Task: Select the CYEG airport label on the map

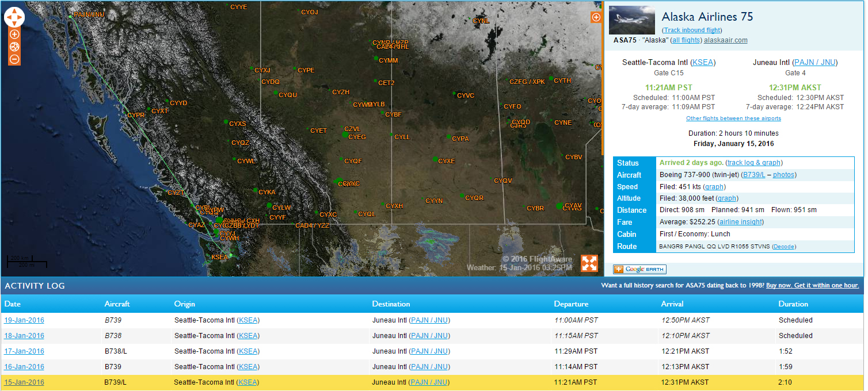Action: (357, 137)
